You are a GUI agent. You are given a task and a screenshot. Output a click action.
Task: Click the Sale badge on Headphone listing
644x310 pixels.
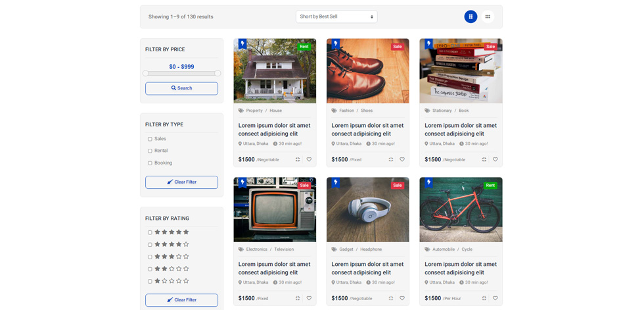coord(397,186)
